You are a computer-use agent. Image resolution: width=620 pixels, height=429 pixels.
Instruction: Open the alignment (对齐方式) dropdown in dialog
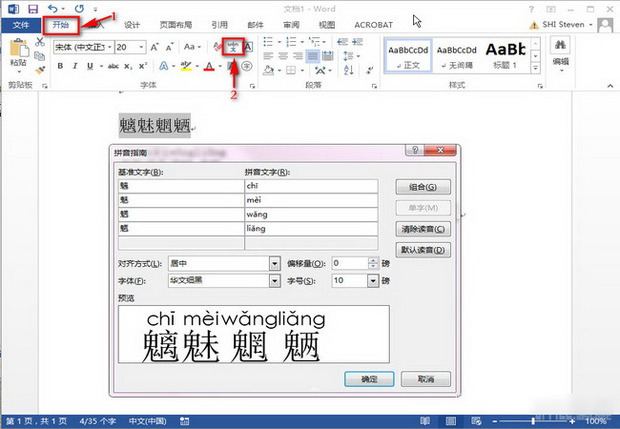point(274,263)
